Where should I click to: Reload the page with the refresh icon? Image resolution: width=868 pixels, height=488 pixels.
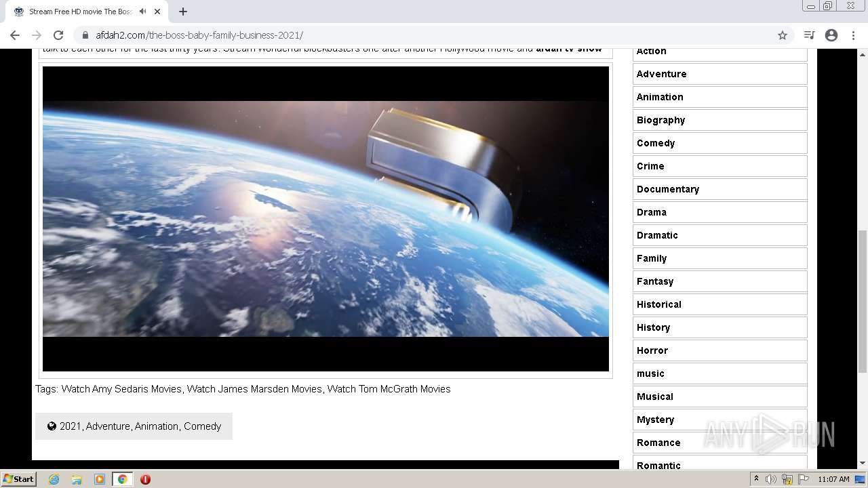[x=58, y=35]
